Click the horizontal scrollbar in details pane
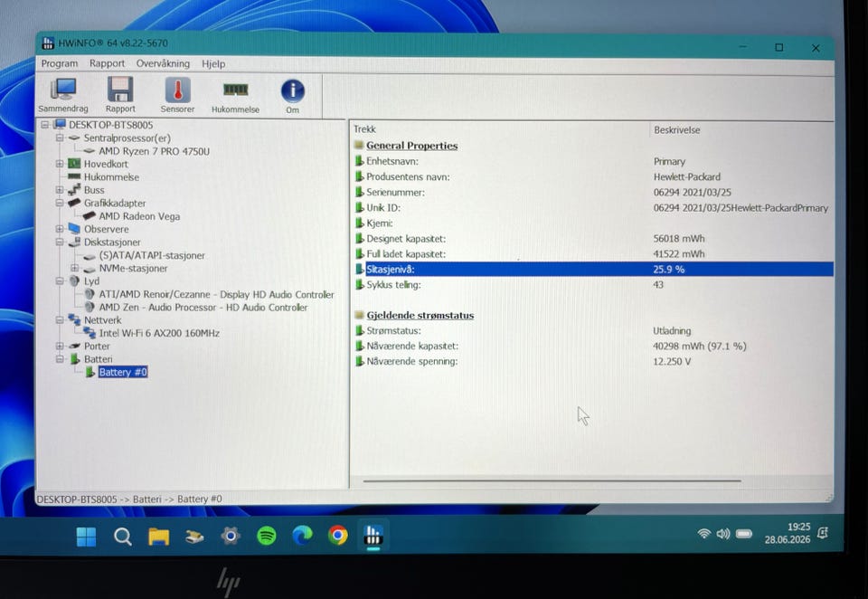 point(552,481)
